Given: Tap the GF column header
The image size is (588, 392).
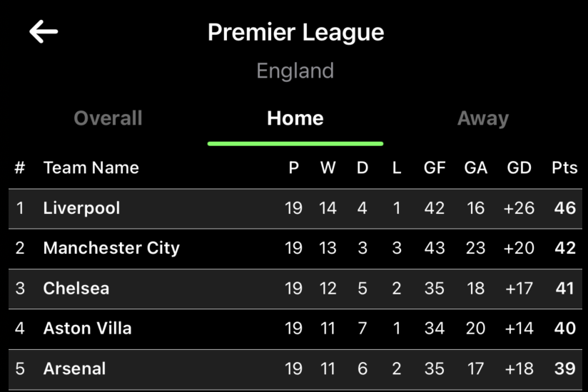Looking at the screenshot, I should pyautogui.click(x=435, y=168).
